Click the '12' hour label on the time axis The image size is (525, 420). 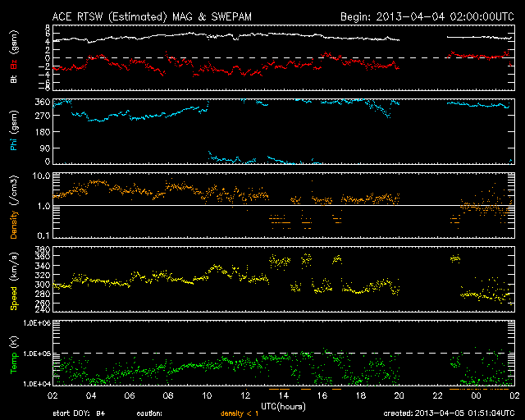pyautogui.click(x=245, y=396)
